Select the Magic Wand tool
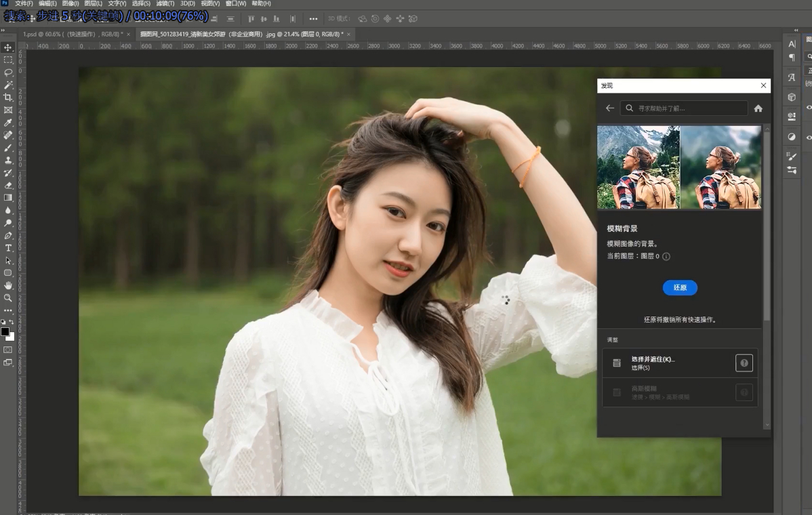812x515 pixels. tap(7, 85)
